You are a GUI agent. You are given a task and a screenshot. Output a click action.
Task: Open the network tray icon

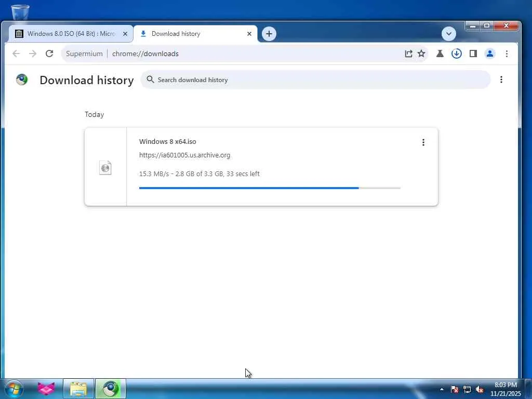[467, 389]
